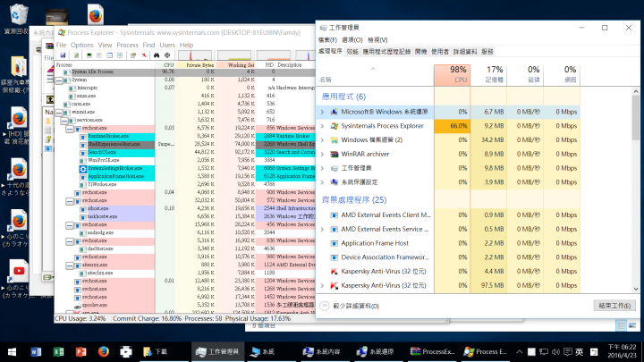Expand the AMD External Events Service row

point(322,229)
